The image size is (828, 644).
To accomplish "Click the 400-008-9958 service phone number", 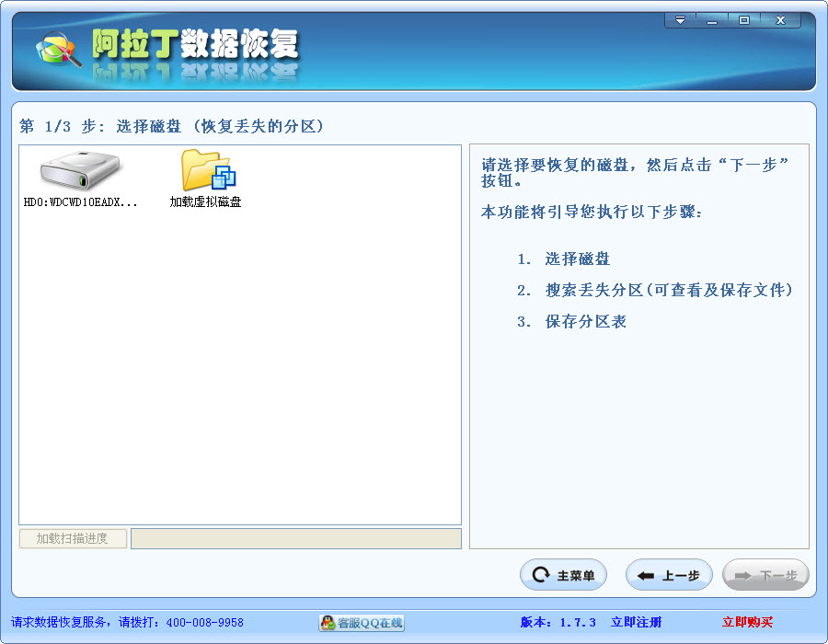I will 204,623.
